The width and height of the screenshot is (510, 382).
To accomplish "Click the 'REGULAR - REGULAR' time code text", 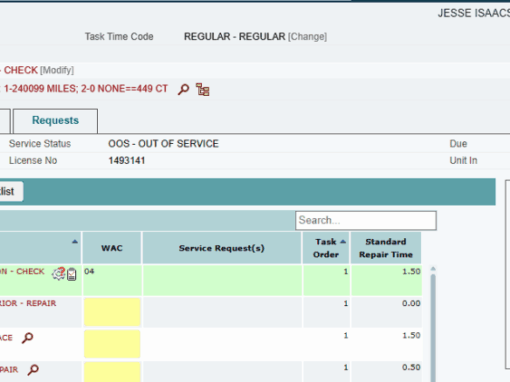I will point(235,37).
